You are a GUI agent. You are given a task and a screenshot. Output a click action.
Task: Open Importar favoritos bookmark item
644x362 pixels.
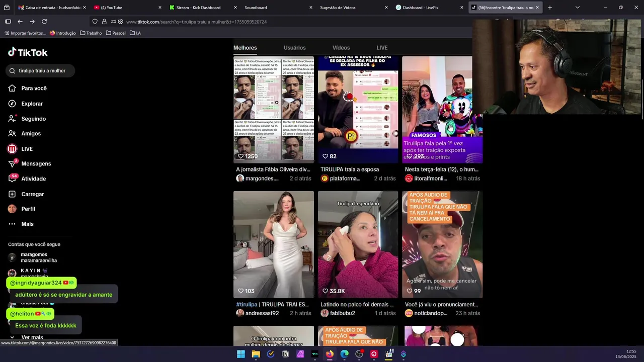(25, 33)
